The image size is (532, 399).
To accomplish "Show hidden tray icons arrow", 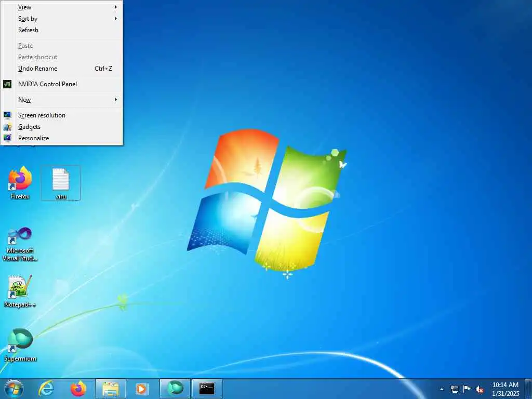I will (442, 390).
